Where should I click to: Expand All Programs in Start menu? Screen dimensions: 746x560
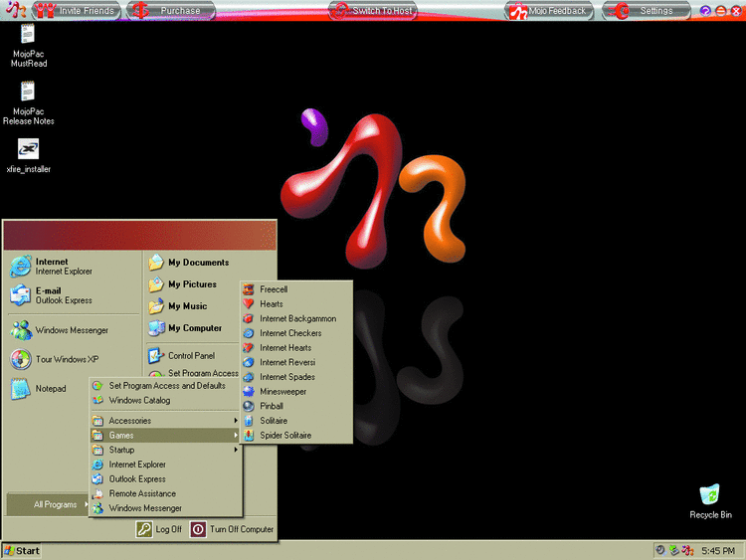click(48, 504)
